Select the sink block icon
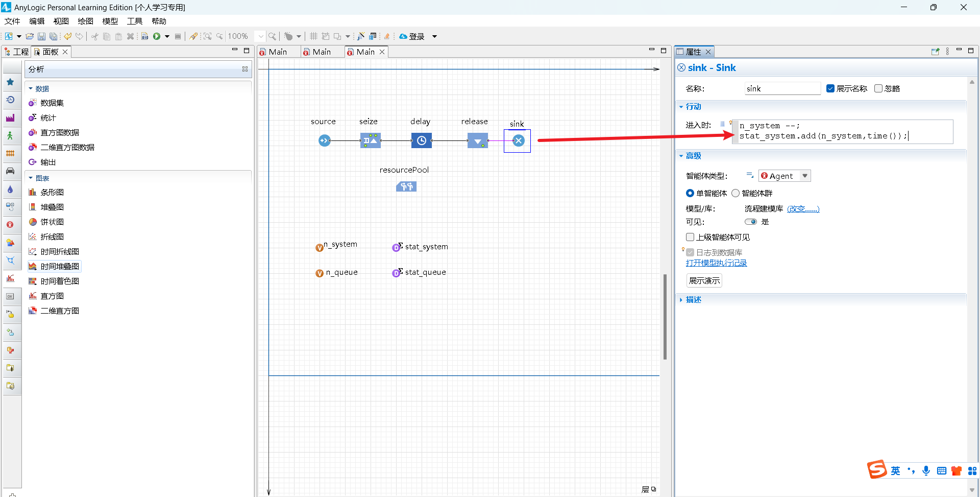Image resolution: width=980 pixels, height=497 pixels. (519, 140)
